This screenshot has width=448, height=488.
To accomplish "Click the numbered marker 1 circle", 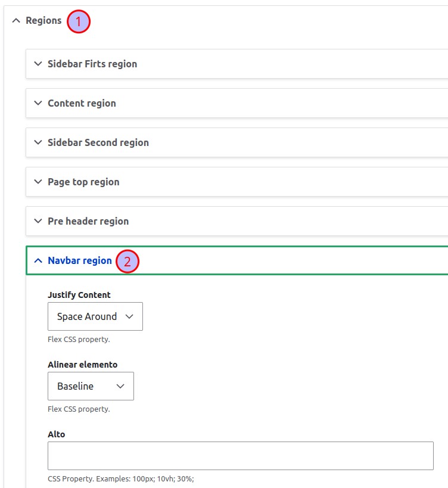I will point(79,22).
